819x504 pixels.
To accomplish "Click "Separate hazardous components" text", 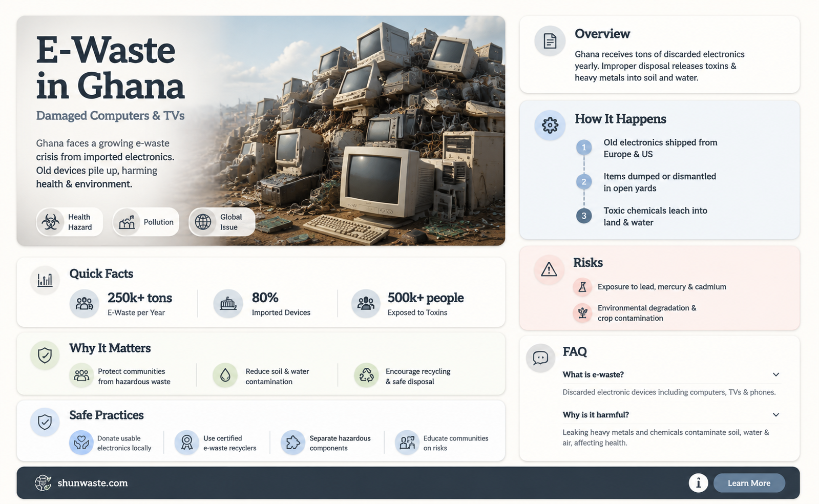I will point(340,443).
